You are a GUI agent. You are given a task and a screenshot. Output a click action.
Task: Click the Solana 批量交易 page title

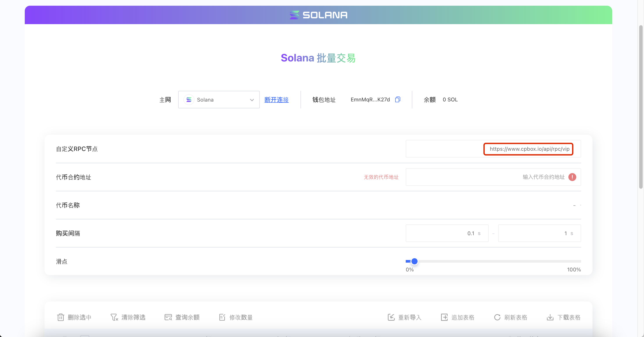[x=318, y=58]
